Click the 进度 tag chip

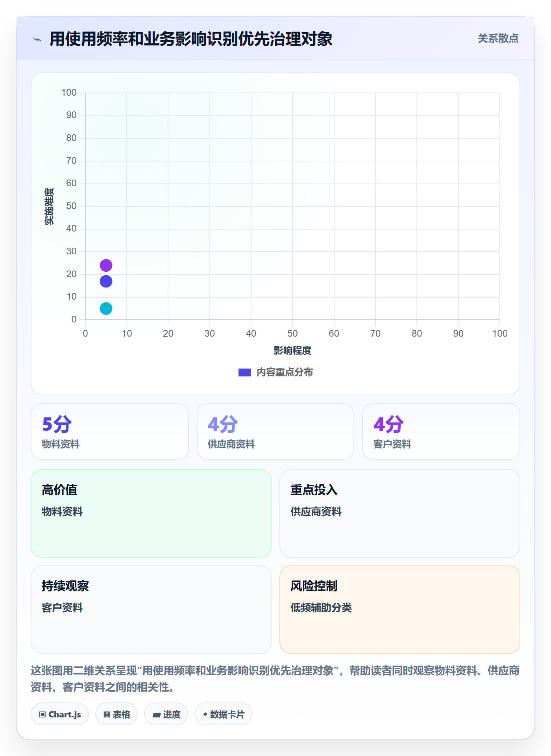[166, 714]
